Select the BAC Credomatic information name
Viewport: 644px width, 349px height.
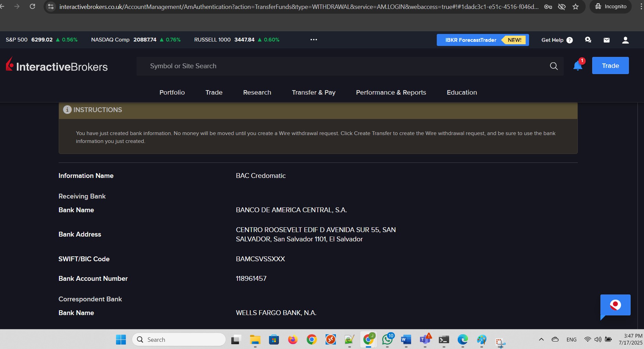pyautogui.click(x=261, y=176)
